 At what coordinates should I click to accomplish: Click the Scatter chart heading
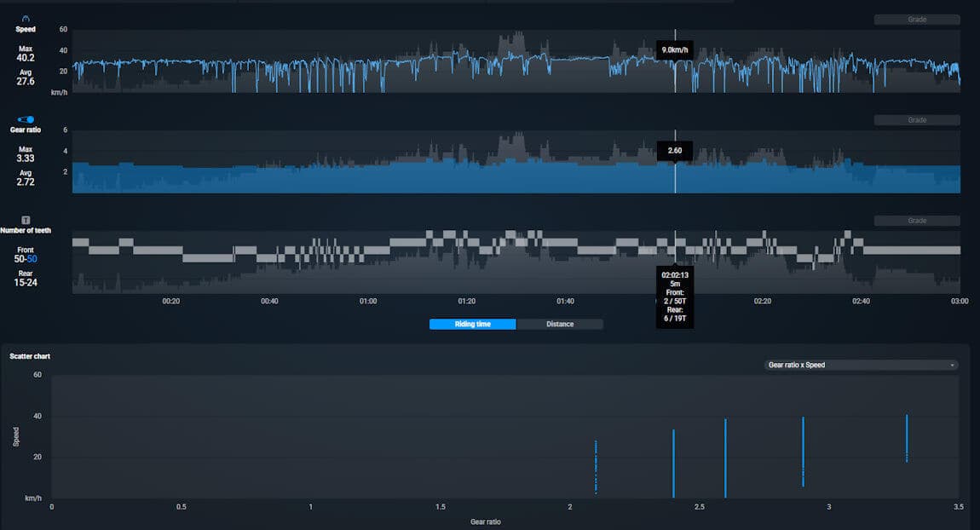click(30, 356)
